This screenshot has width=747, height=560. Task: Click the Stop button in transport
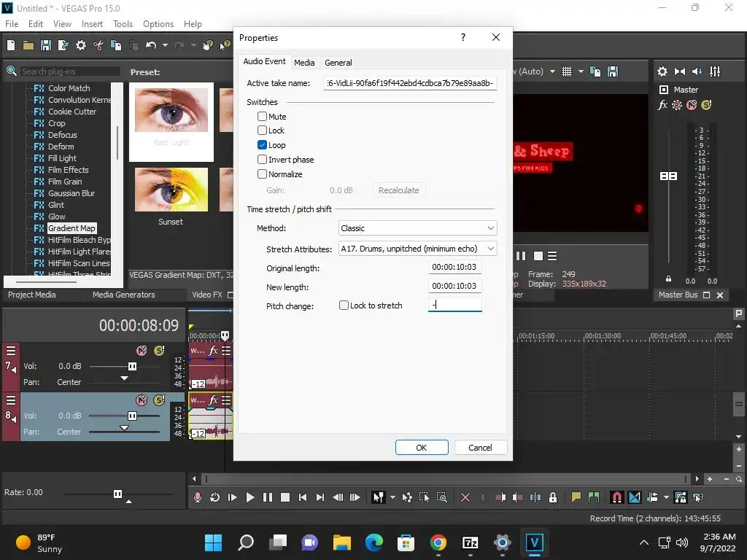click(285, 497)
